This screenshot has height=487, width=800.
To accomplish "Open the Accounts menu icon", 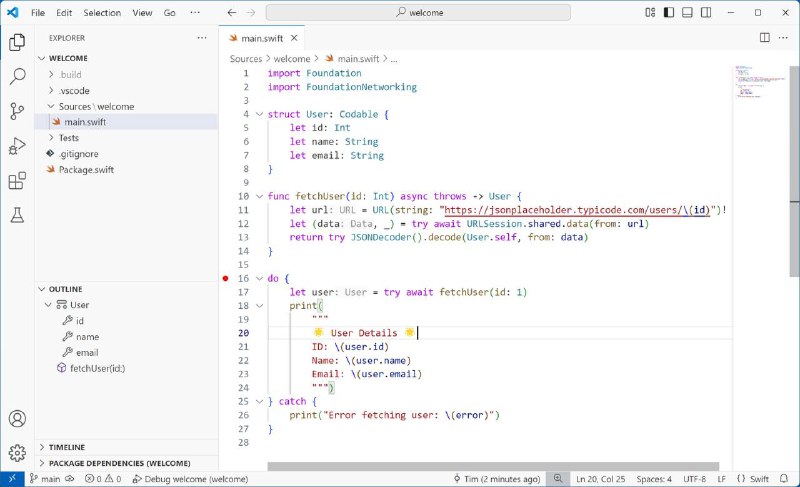I will coord(17,419).
